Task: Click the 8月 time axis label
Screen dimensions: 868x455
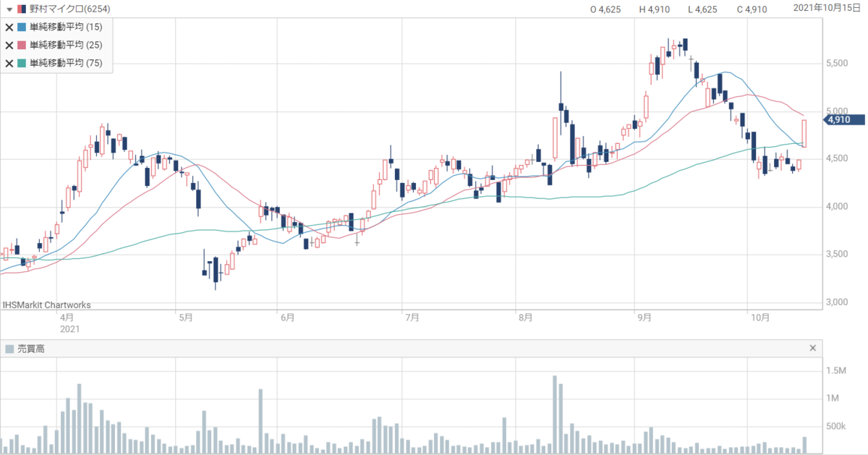Action: pos(526,317)
